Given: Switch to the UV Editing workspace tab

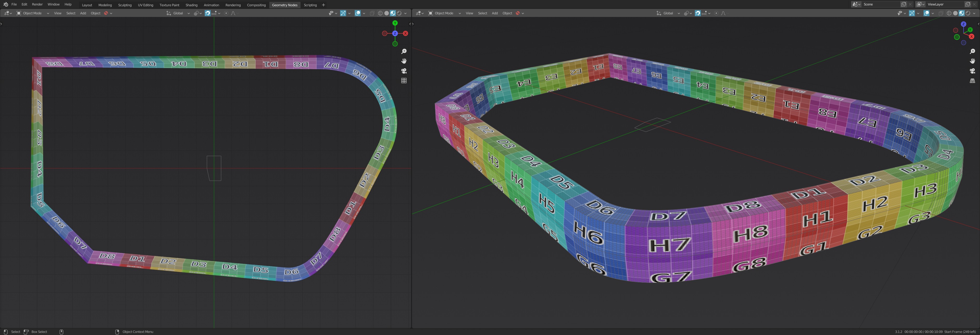Looking at the screenshot, I should coord(145,5).
